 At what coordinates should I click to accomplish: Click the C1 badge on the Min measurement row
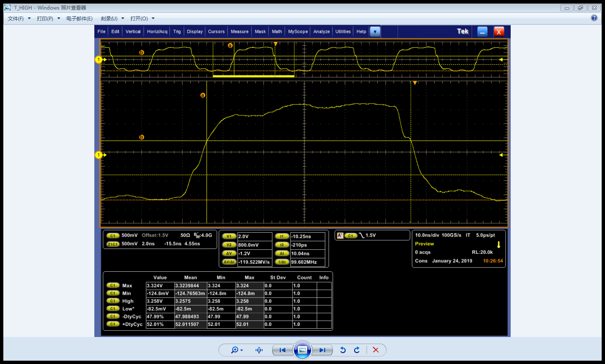point(113,293)
